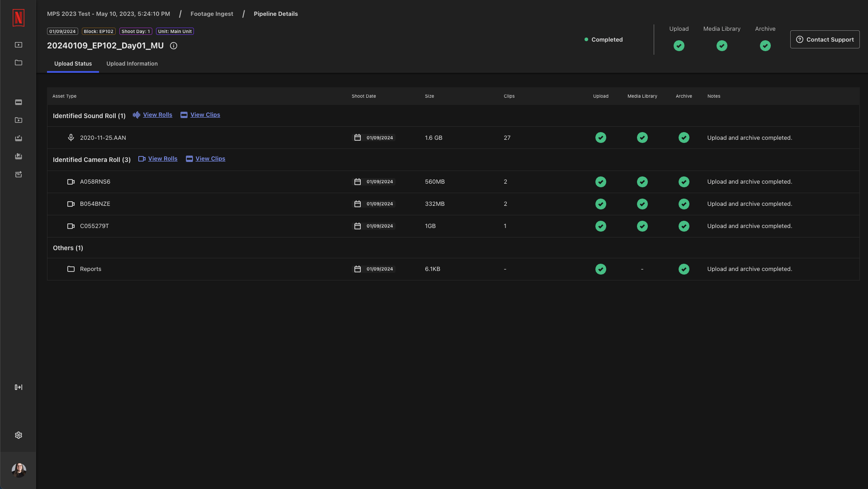Screen dimensions: 868x489
Task: Click the Contact Support button
Action: pos(825,39)
